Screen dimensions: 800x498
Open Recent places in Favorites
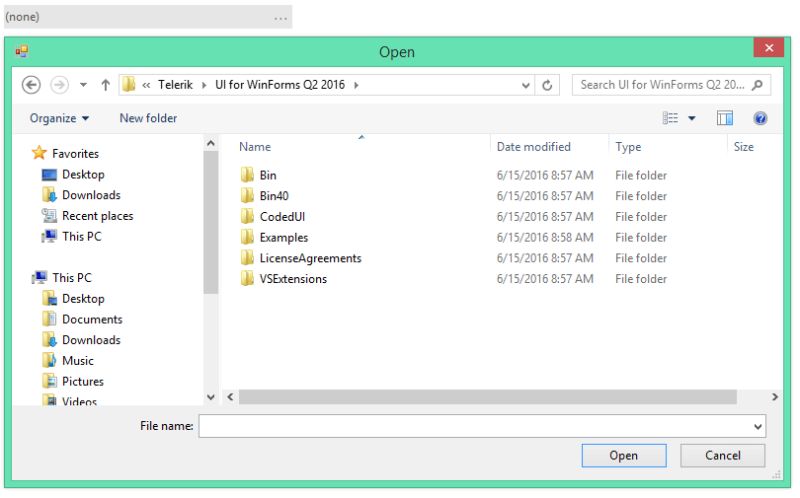pyautogui.click(x=97, y=216)
